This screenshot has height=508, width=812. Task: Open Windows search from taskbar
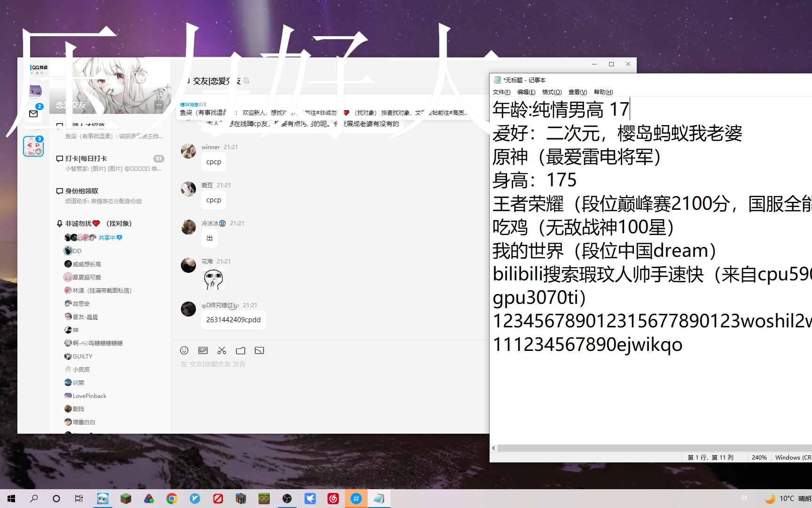pos(34,499)
